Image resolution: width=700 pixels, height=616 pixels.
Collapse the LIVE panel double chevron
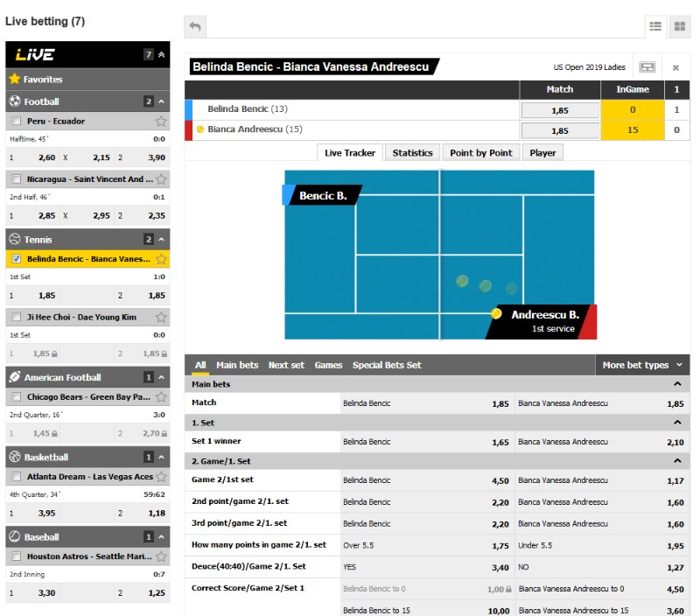[x=162, y=54]
